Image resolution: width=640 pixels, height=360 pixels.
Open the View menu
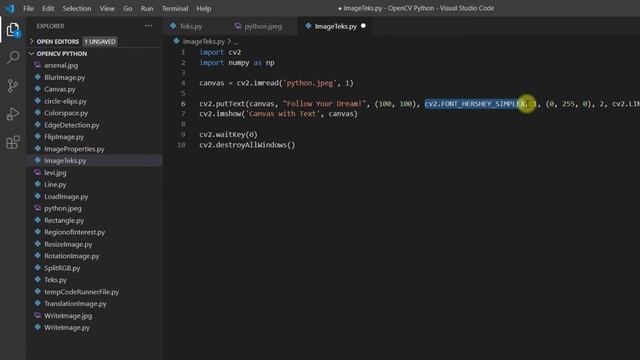[107, 8]
